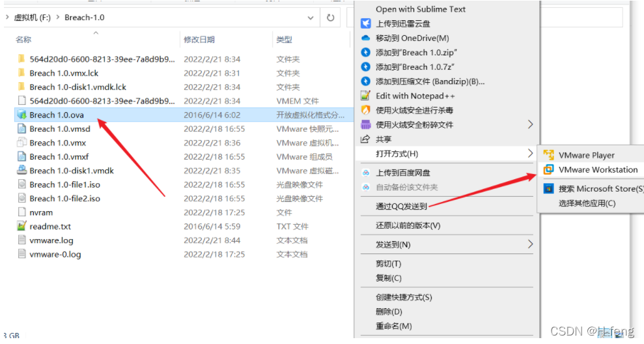This screenshot has height=344, width=644.
Task: Click the Xunlei cloud upload icon
Action: (365, 23)
